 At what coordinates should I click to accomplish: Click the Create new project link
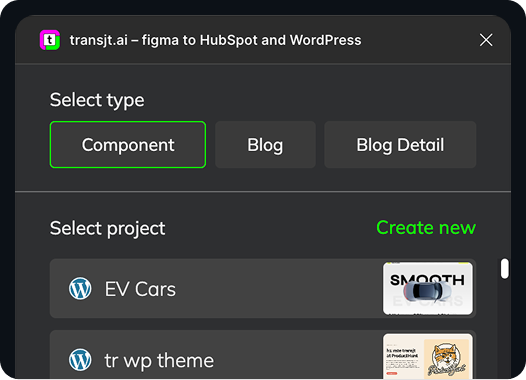pyautogui.click(x=426, y=228)
